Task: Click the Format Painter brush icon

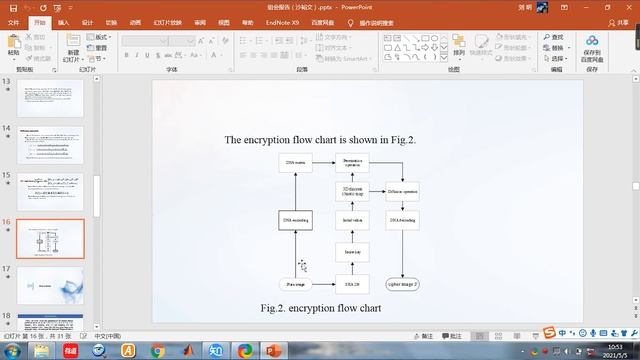Action: (29, 58)
